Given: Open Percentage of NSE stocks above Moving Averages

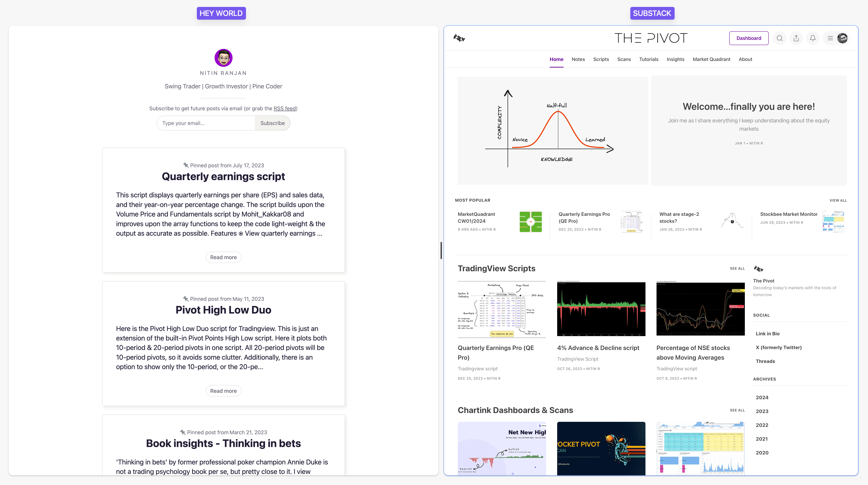Looking at the screenshot, I should pos(693,353).
